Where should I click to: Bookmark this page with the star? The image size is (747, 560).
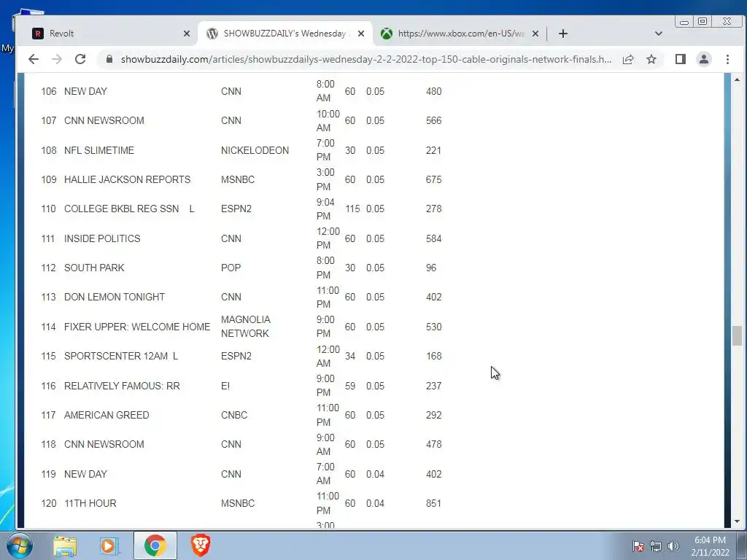point(651,59)
